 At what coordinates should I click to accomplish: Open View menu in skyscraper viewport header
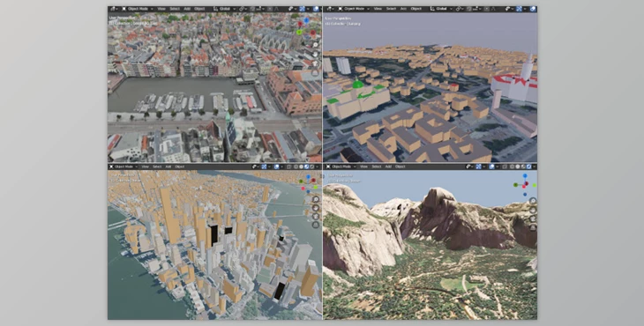click(x=145, y=167)
